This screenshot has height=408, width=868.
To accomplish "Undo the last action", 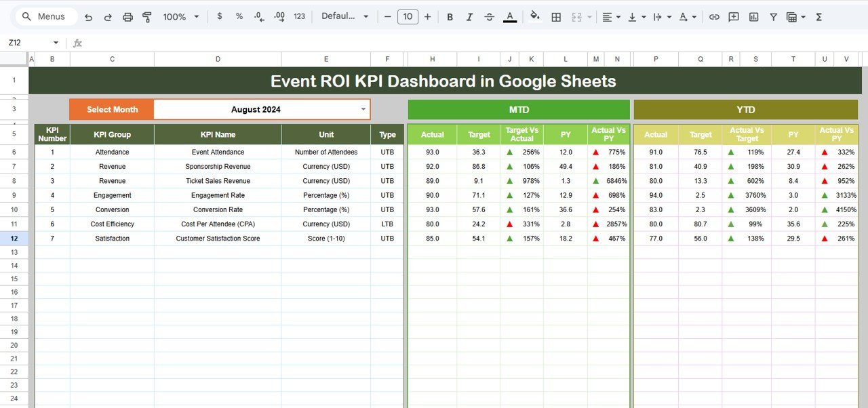I will pyautogui.click(x=88, y=16).
